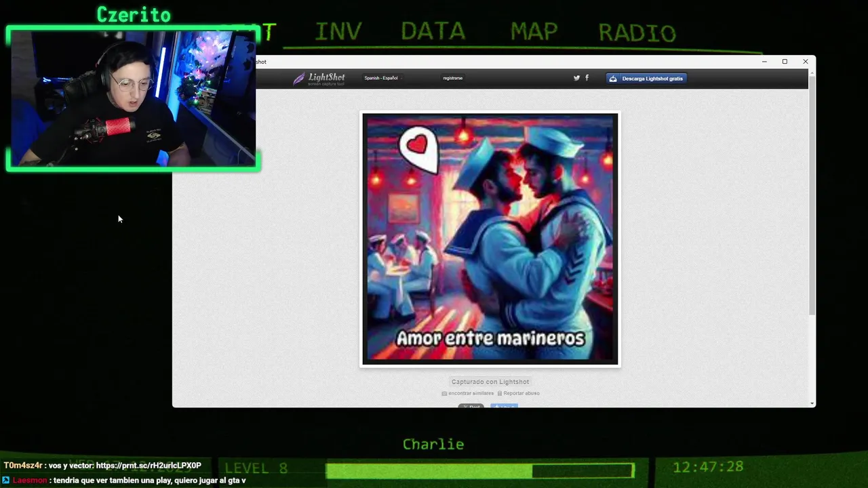This screenshot has width=868, height=488.
Task: Open the Twitter icon in the header
Action: [576, 78]
